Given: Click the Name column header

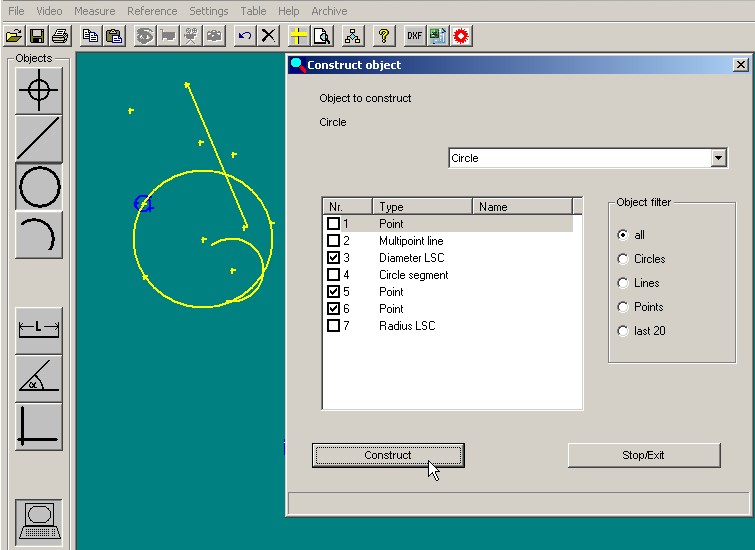Looking at the screenshot, I should pos(522,207).
